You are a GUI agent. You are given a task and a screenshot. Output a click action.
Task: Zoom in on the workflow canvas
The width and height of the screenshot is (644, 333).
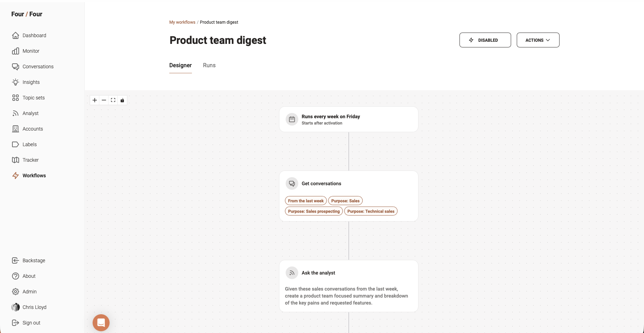click(x=95, y=100)
